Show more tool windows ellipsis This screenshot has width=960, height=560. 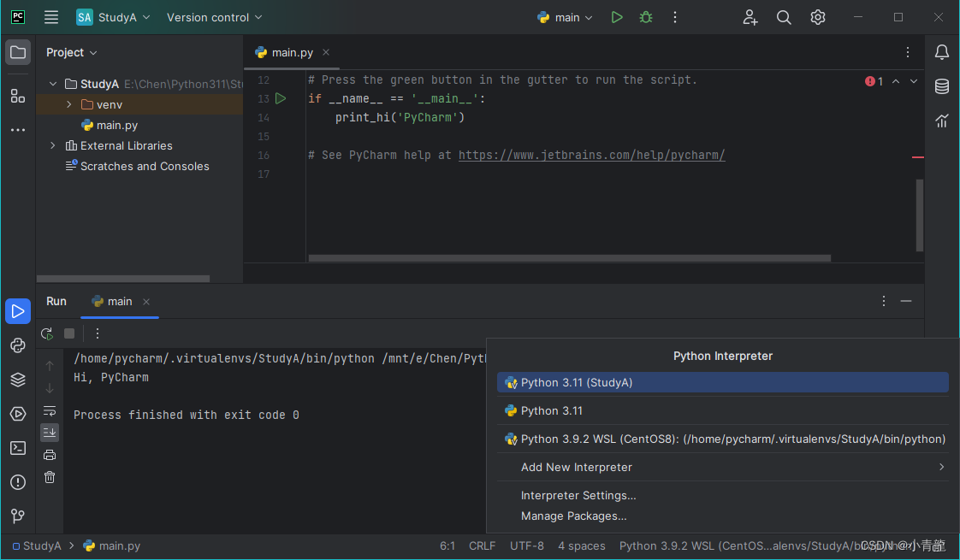coord(18,130)
